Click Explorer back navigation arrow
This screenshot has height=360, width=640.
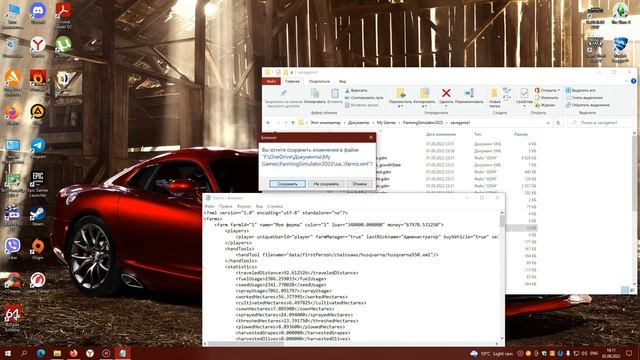268,122
